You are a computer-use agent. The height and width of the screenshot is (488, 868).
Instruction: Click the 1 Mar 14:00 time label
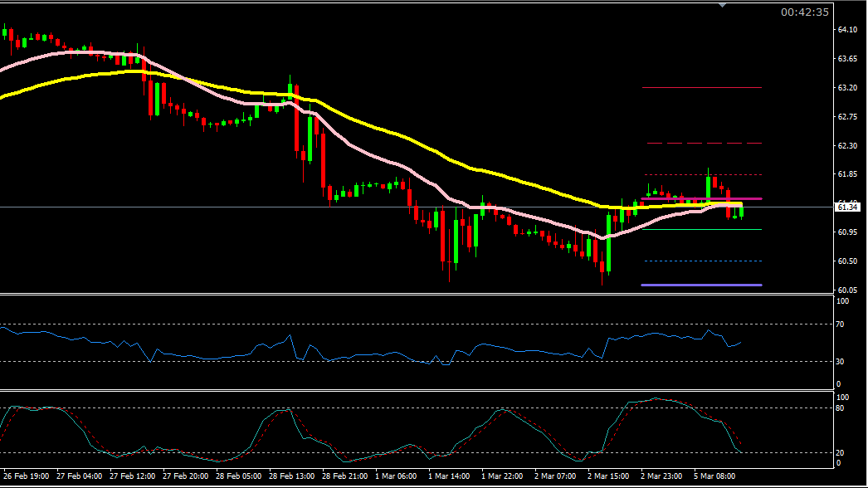click(449, 476)
